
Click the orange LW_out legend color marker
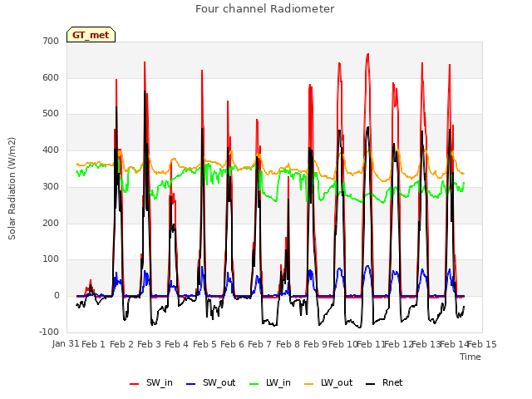[309, 384]
